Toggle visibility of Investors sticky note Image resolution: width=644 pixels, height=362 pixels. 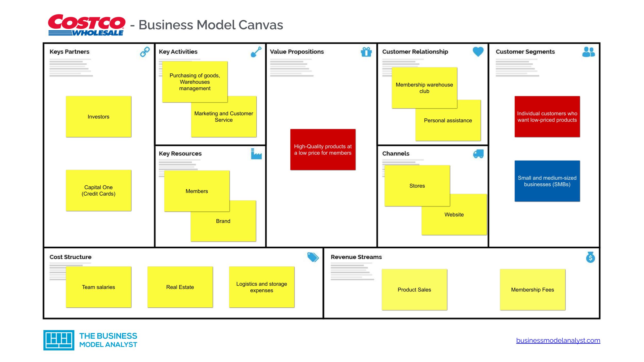98,117
